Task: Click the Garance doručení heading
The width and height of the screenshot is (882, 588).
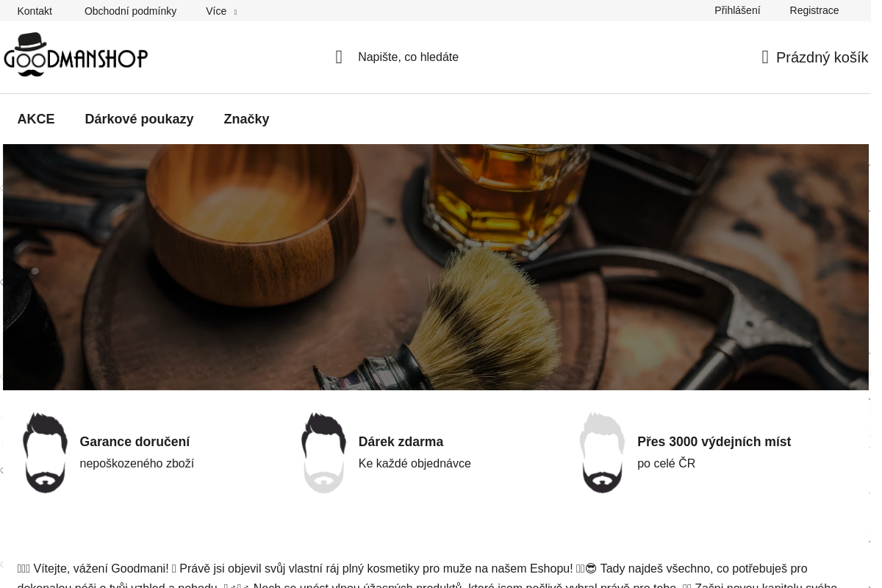Action: (x=135, y=442)
